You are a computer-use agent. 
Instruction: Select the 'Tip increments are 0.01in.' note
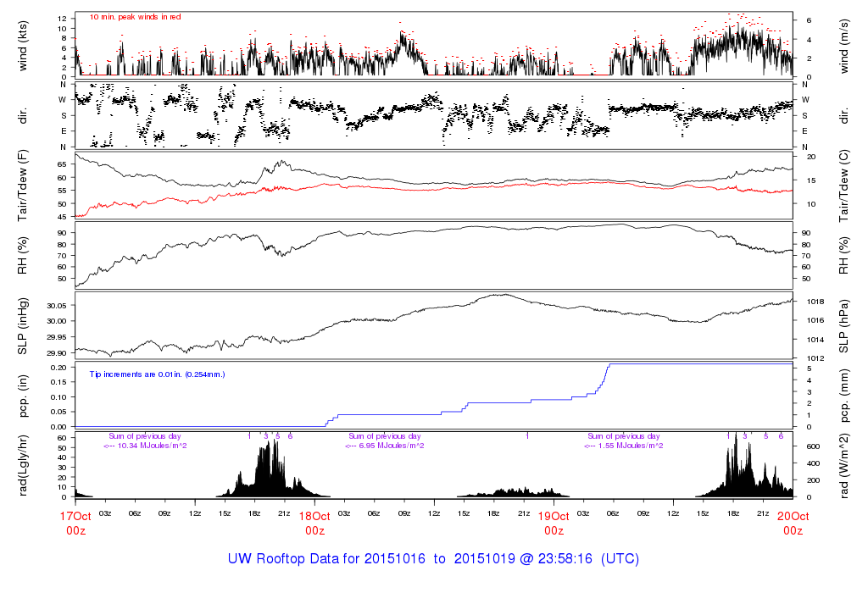[157, 374]
